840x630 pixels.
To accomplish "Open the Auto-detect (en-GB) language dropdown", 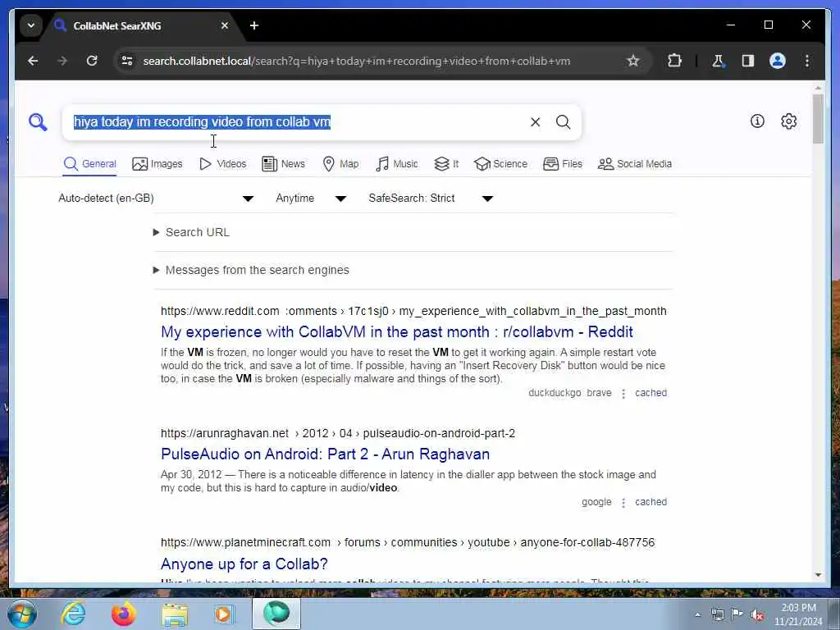I will [156, 199].
